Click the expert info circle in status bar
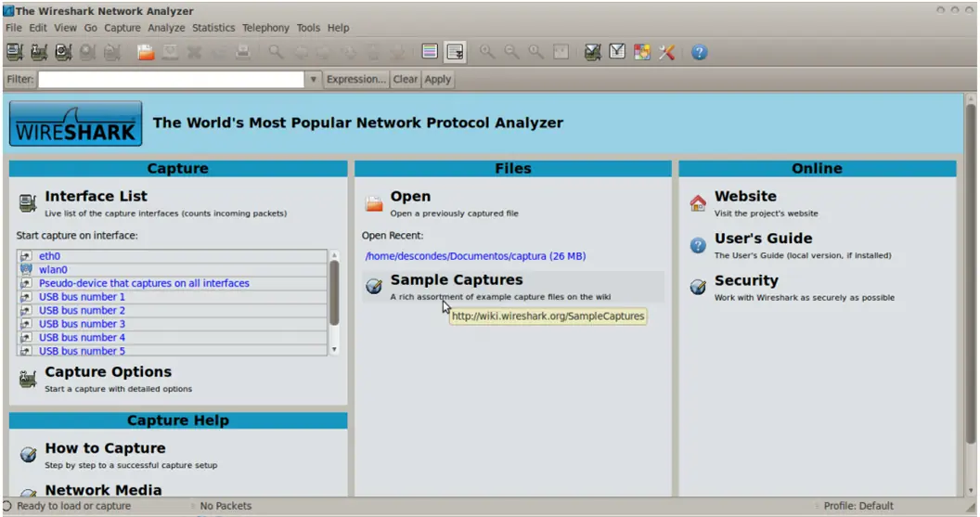The height and width of the screenshot is (517, 980). point(6,506)
